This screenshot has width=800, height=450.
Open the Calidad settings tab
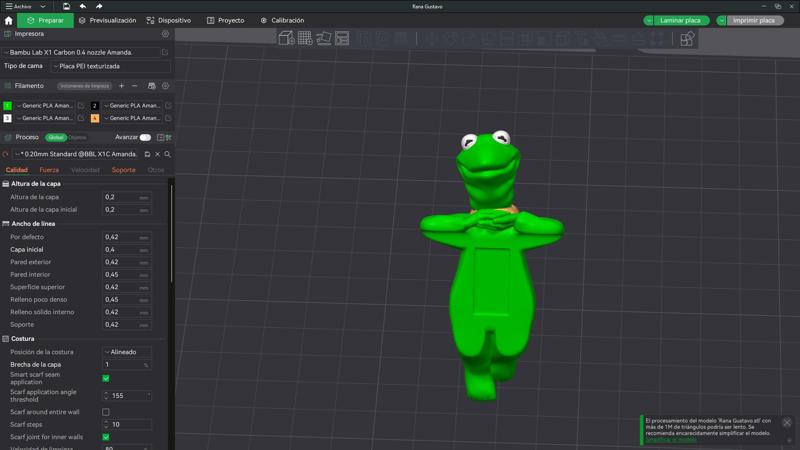point(16,170)
